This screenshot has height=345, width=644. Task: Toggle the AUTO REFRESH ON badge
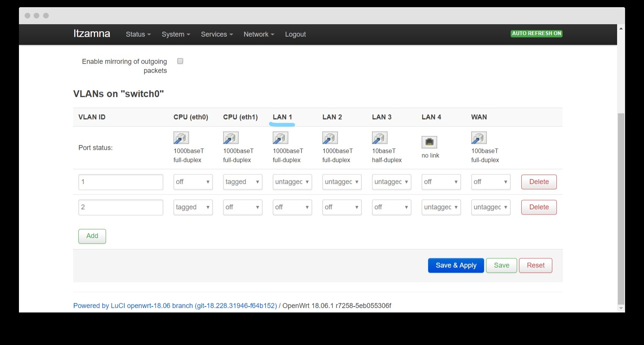[536, 34]
